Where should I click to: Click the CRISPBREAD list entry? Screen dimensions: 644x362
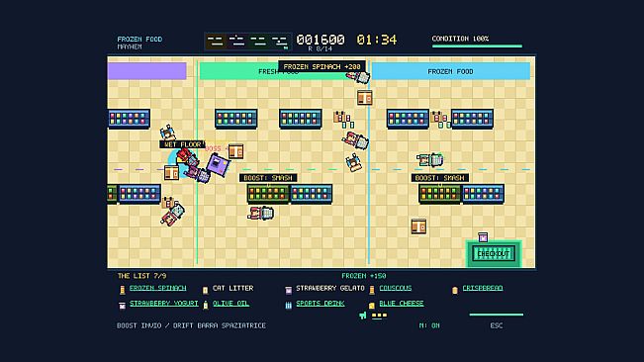pos(483,288)
